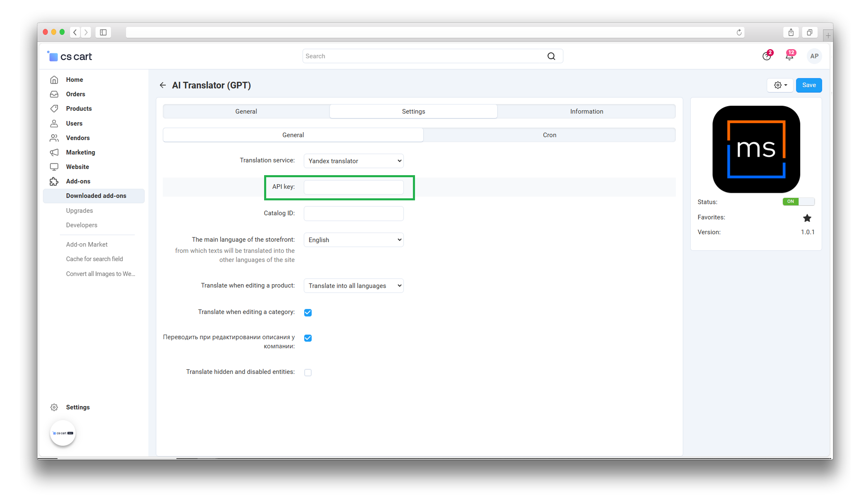This screenshot has width=868, height=504.
Task: Click the Favorites star icon
Action: [807, 218]
